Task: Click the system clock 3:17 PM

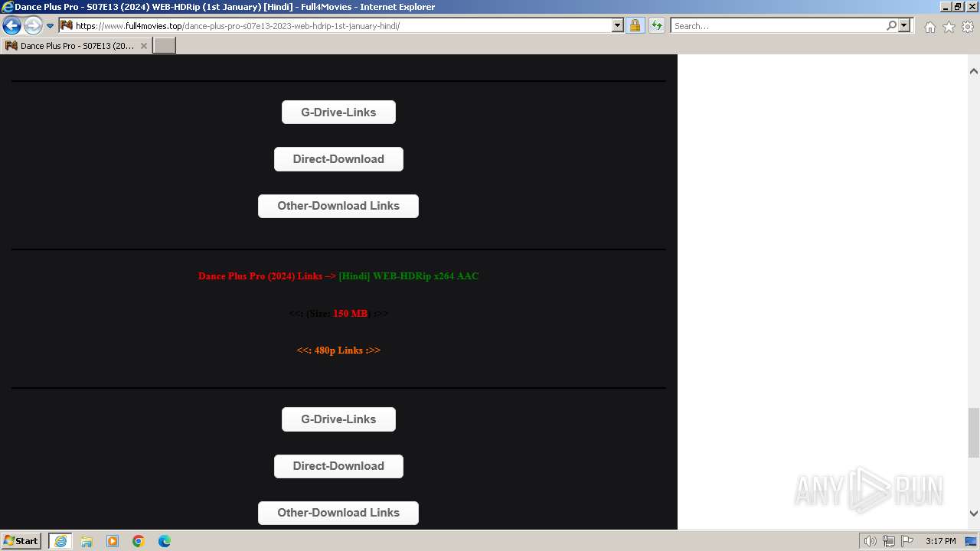Action: 940,541
